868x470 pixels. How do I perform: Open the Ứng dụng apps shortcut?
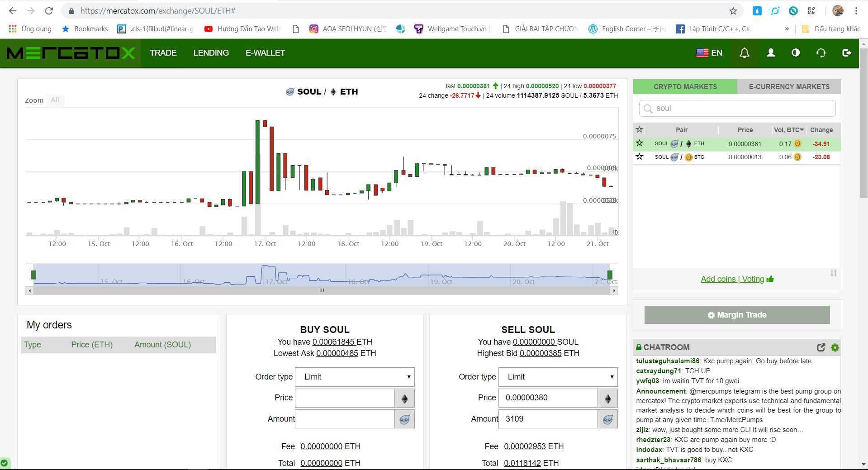pos(30,29)
